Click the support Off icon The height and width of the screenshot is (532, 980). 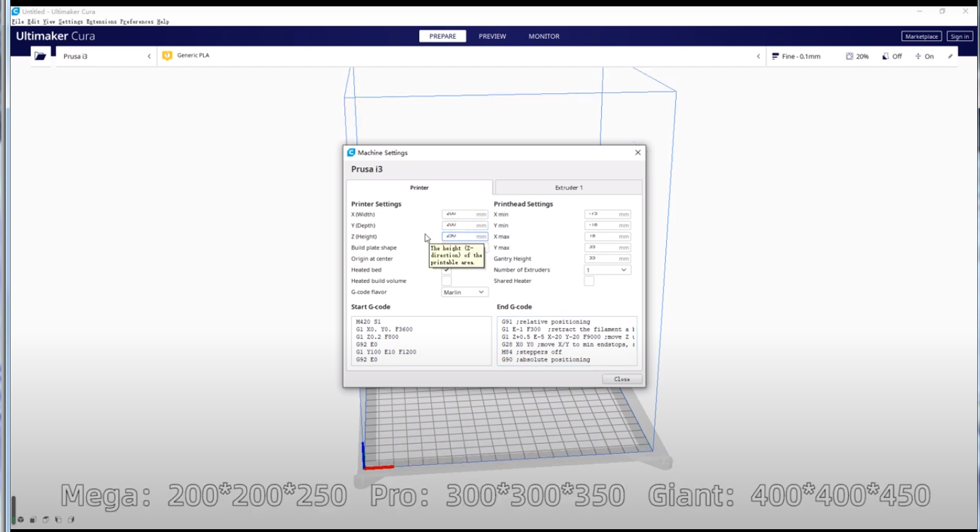[x=885, y=56]
